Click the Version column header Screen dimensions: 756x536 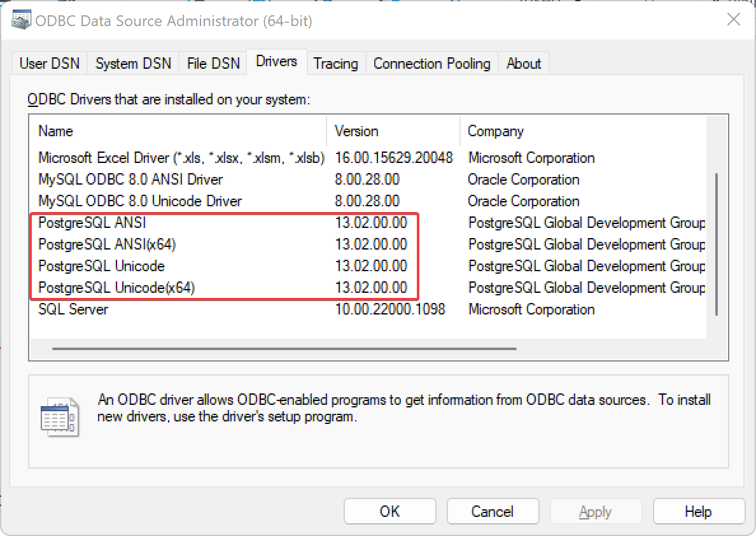point(393,131)
